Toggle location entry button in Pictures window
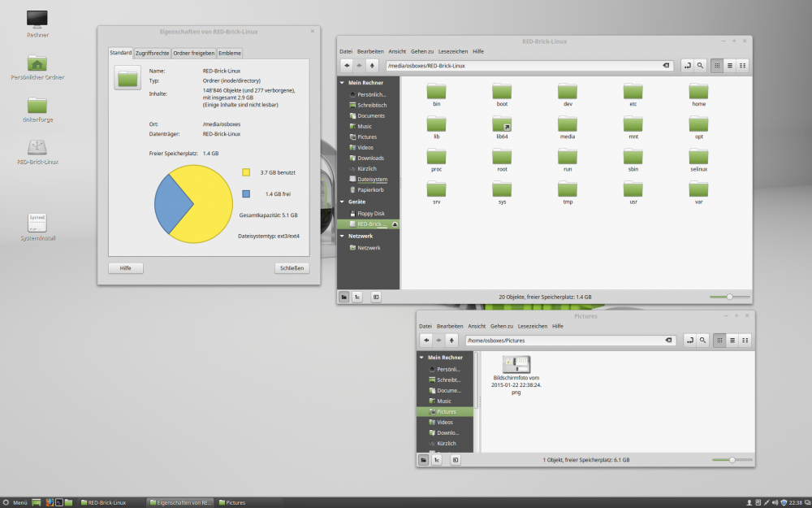The height and width of the screenshot is (508, 812). pyautogui.click(x=689, y=340)
